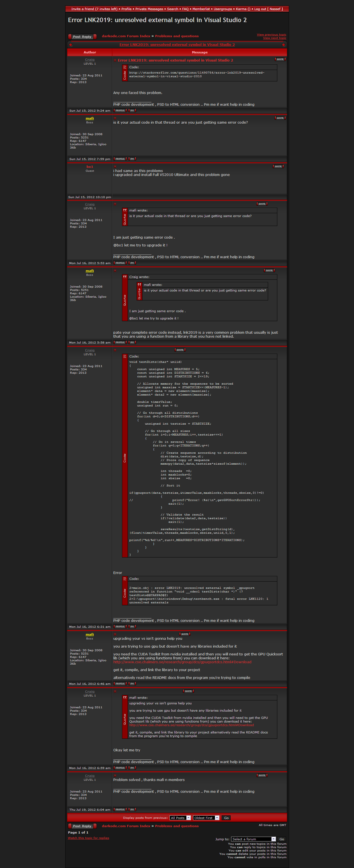
Task: Click profile button under Jul 19 6:04 am post
Action: click(x=120, y=809)
